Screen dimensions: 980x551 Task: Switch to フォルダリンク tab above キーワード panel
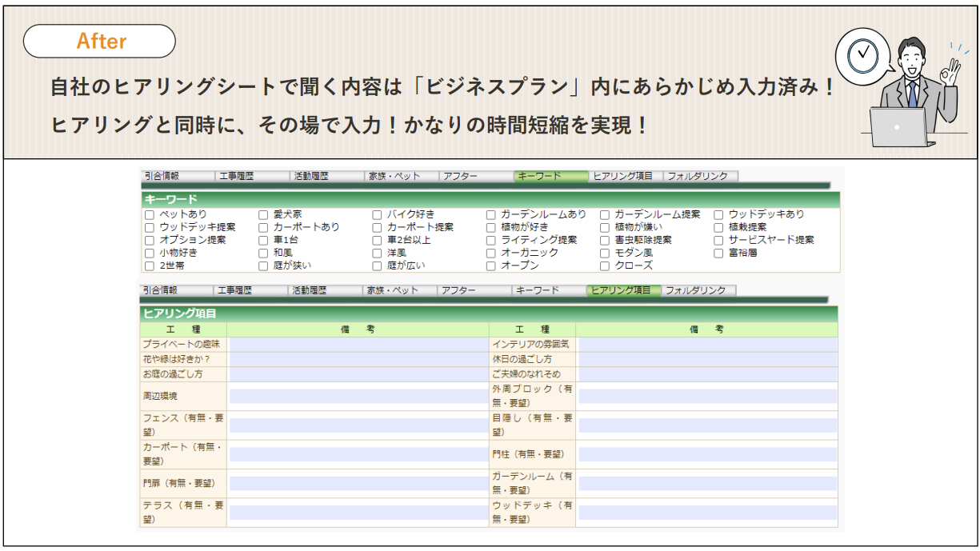[x=699, y=177]
